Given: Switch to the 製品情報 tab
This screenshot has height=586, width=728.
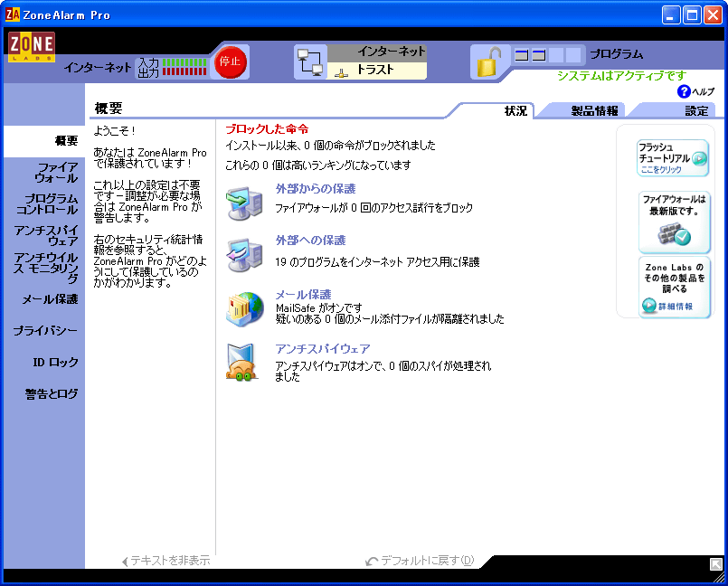Looking at the screenshot, I should 594,111.
